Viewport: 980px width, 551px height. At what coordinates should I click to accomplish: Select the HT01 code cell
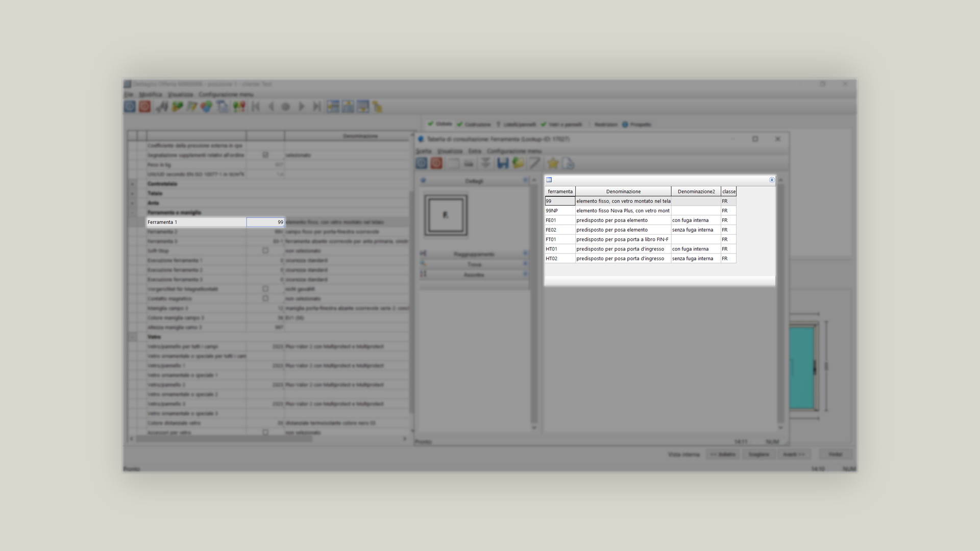coord(560,249)
